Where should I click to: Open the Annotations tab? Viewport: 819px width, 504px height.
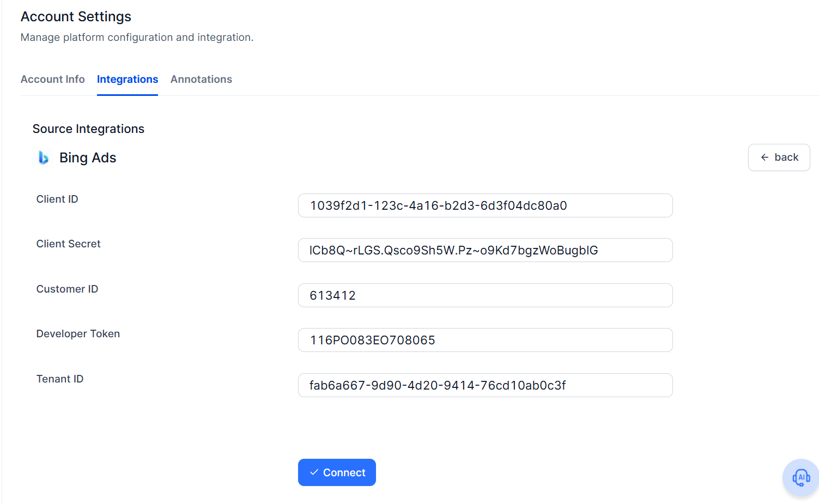tap(201, 79)
